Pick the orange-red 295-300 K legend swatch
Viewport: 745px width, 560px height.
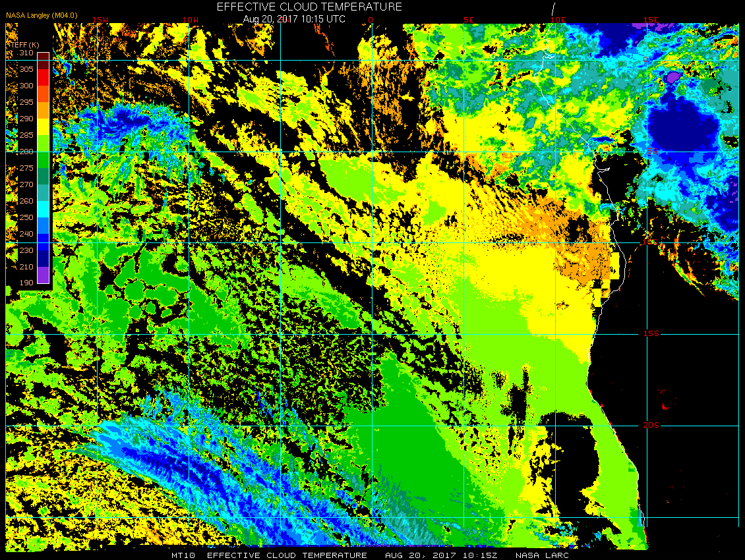[44, 94]
